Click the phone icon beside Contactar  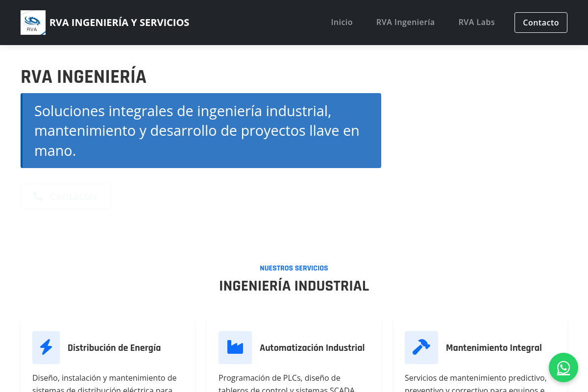click(38, 196)
